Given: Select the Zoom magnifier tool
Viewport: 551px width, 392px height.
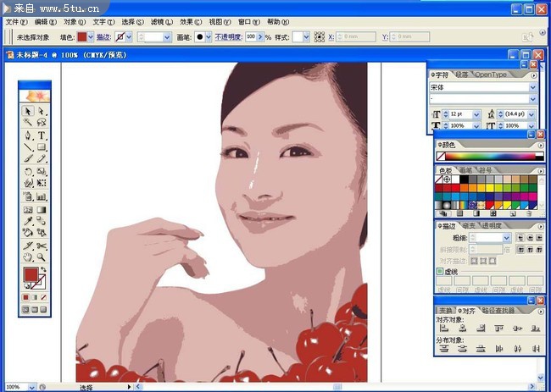Looking at the screenshot, I should (x=42, y=257).
